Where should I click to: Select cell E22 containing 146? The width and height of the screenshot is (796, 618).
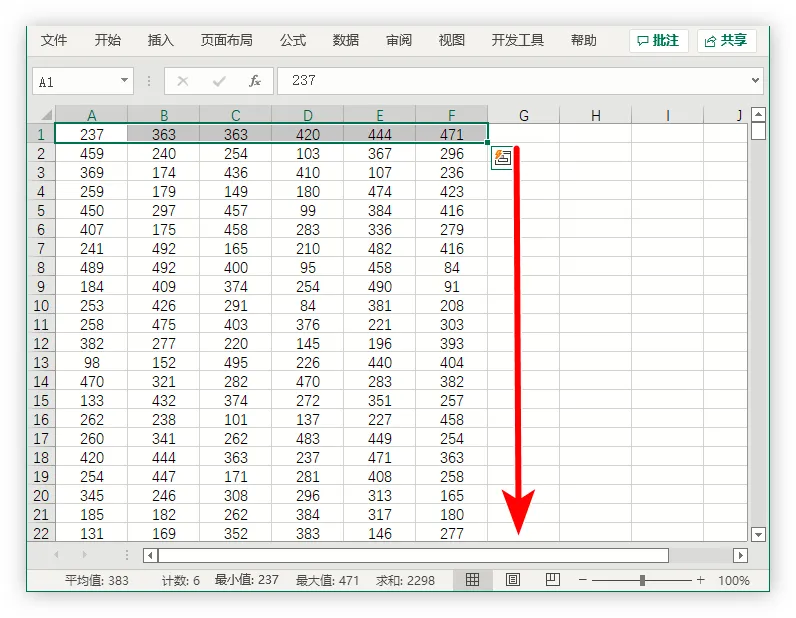tap(380, 533)
